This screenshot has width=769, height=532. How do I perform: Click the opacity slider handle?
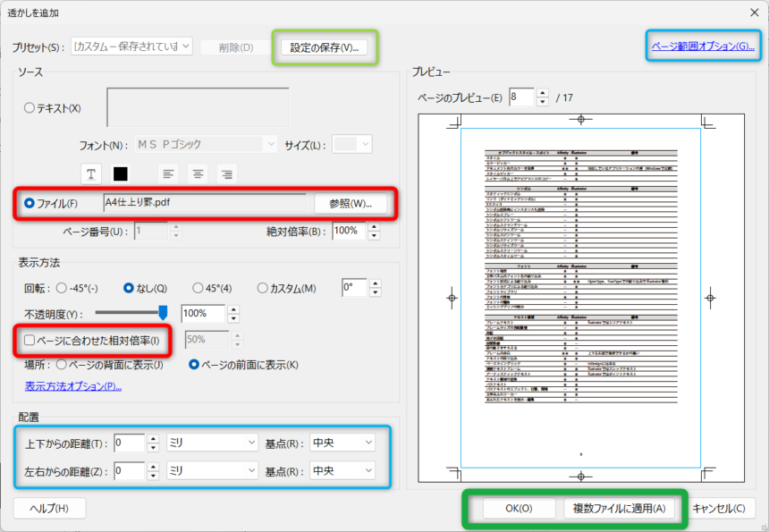point(163,312)
